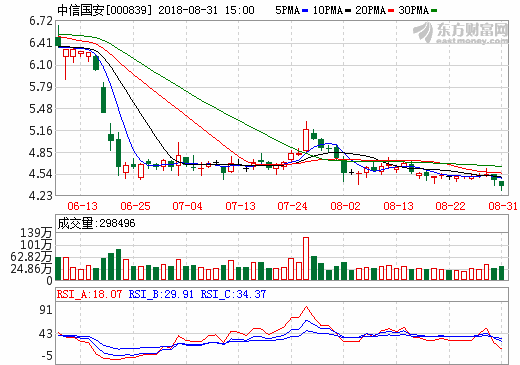Select the 07-13 date marker

pyautogui.click(x=240, y=206)
